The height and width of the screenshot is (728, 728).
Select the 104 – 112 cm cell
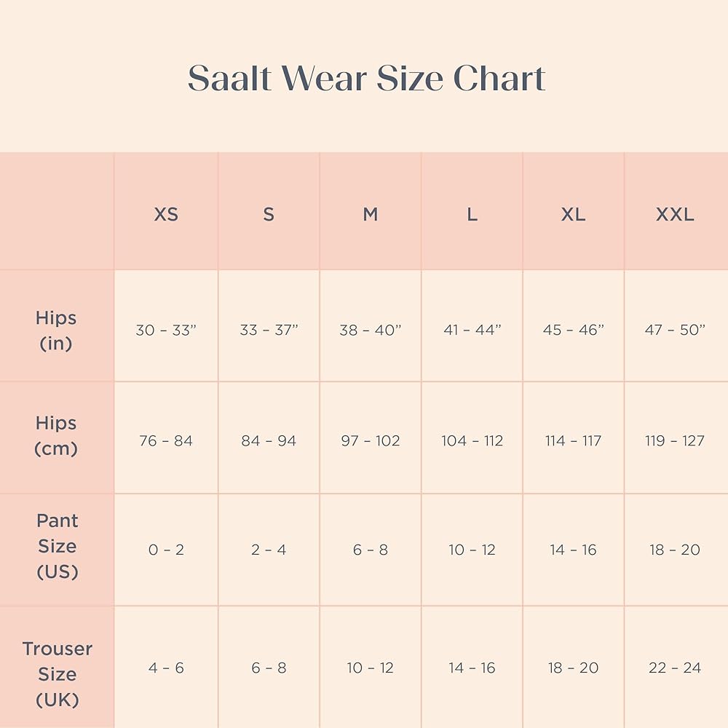[472, 440]
